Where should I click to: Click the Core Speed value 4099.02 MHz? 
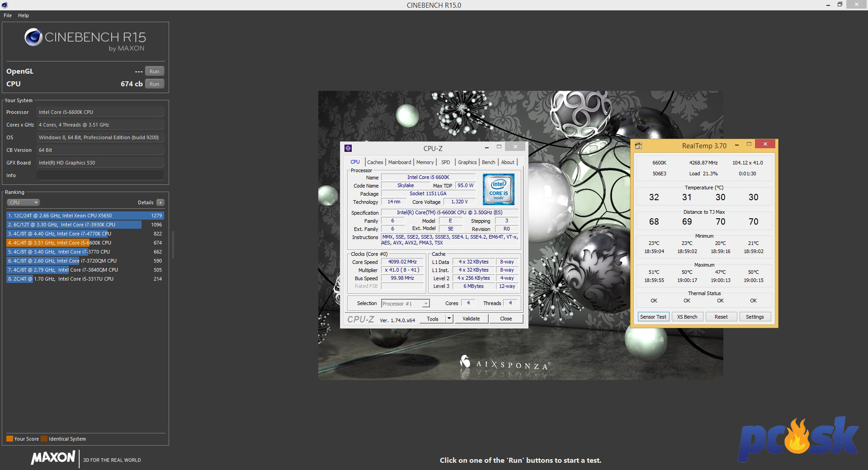point(402,262)
